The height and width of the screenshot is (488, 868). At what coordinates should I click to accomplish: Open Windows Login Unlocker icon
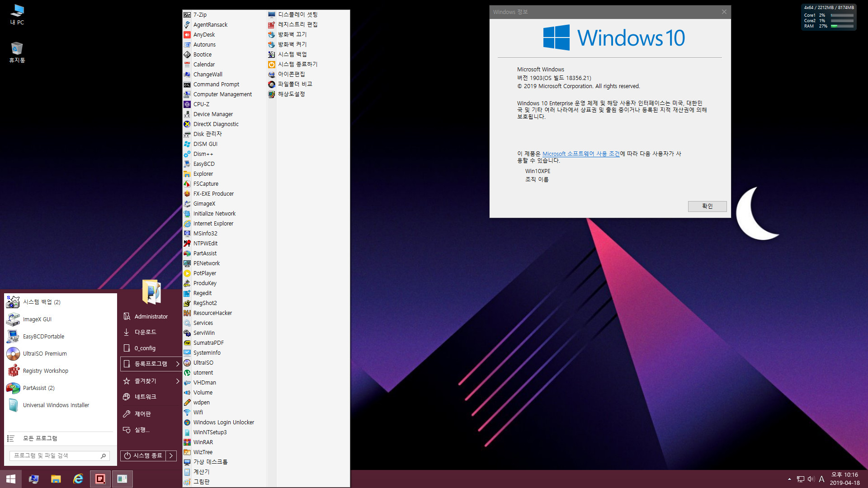click(187, 422)
